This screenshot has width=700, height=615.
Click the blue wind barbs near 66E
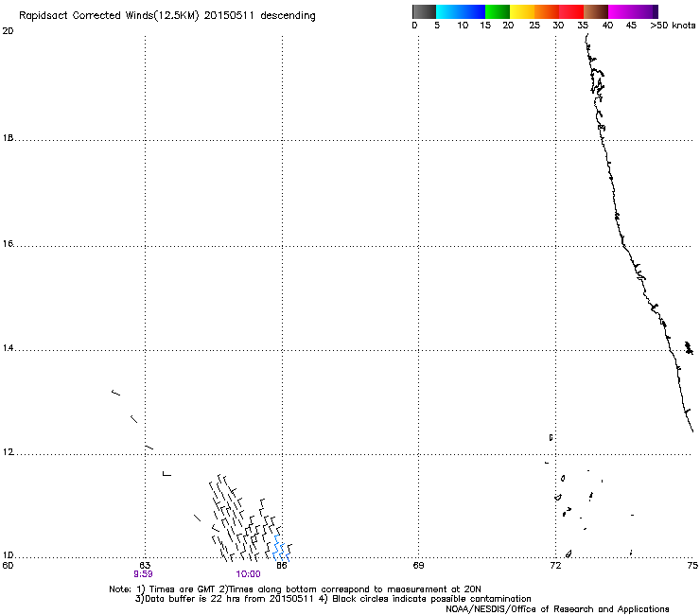[282, 548]
